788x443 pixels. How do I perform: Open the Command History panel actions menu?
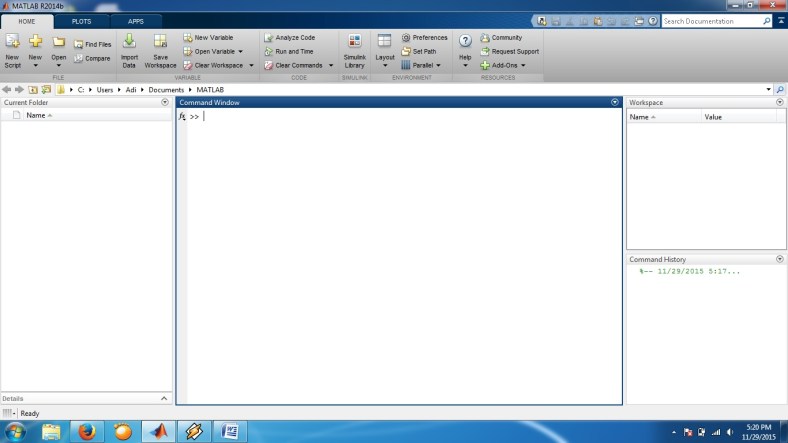(780, 259)
